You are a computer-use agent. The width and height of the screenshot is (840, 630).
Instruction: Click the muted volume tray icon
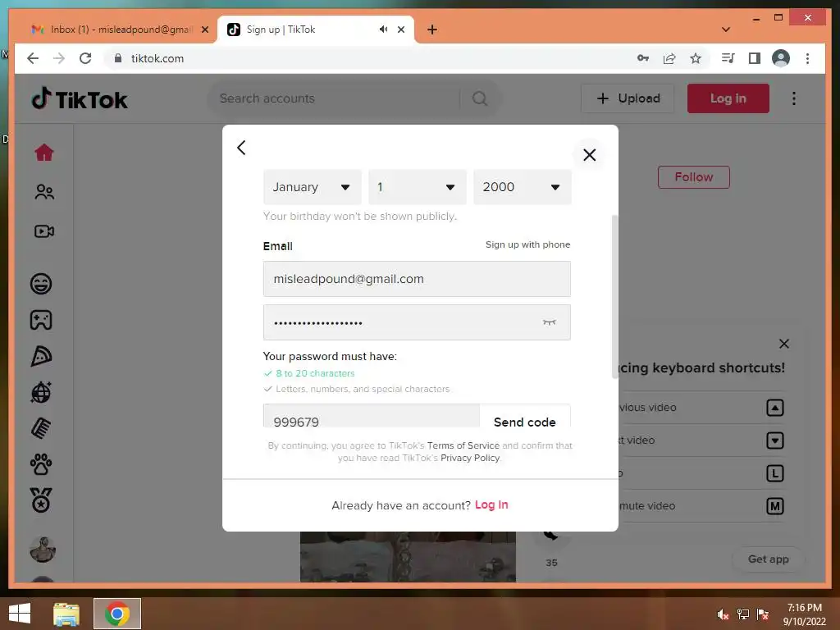[724, 614]
